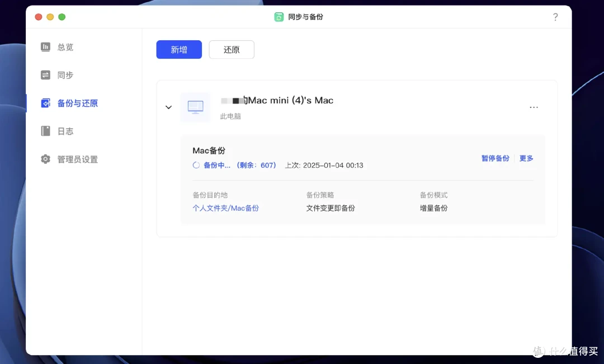Maximize the window with the green button
This screenshot has height=364, width=604.
click(x=62, y=17)
